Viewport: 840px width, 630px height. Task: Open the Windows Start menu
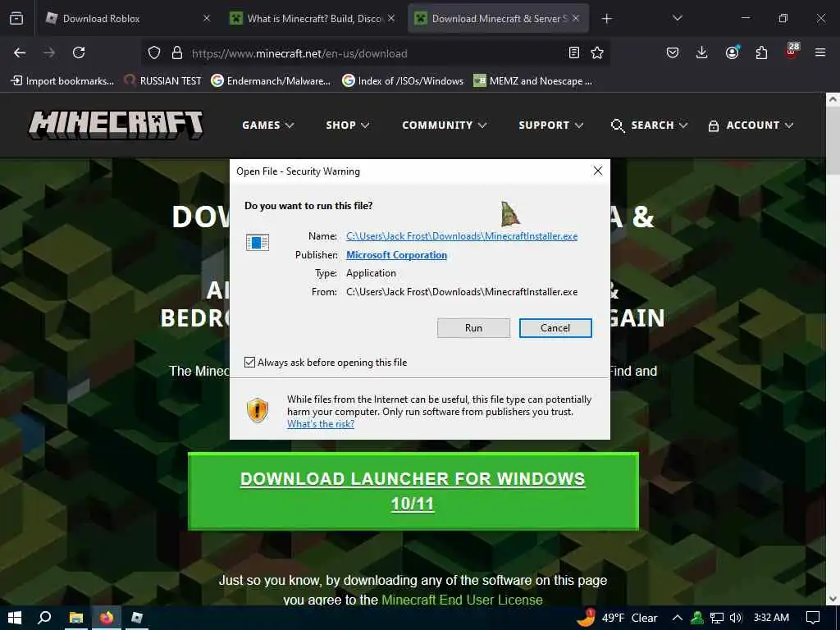point(15,618)
